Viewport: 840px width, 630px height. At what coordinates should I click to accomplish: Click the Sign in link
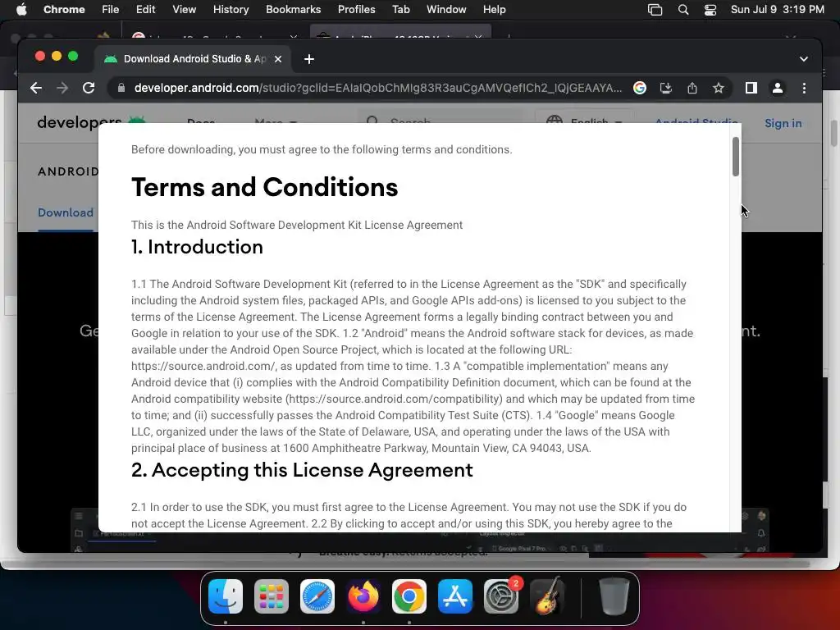pos(783,123)
